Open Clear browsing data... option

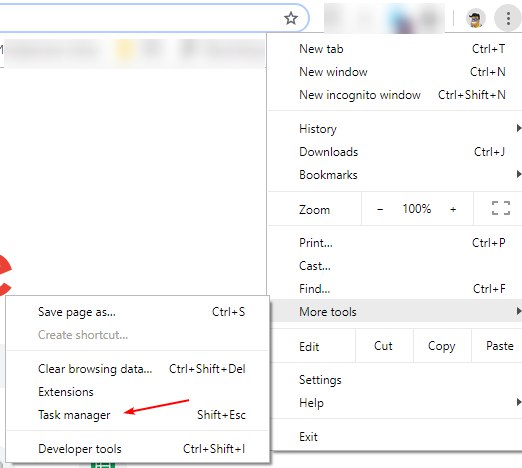[x=137, y=369]
